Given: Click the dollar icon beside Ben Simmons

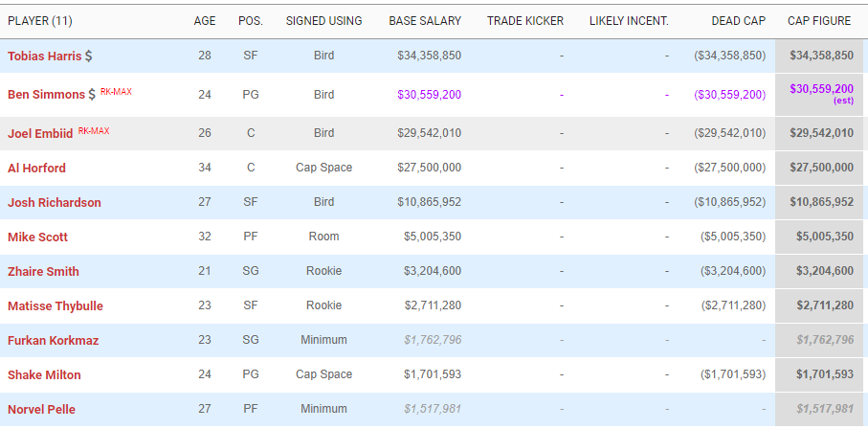Looking at the screenshot, I should [92, 95].
